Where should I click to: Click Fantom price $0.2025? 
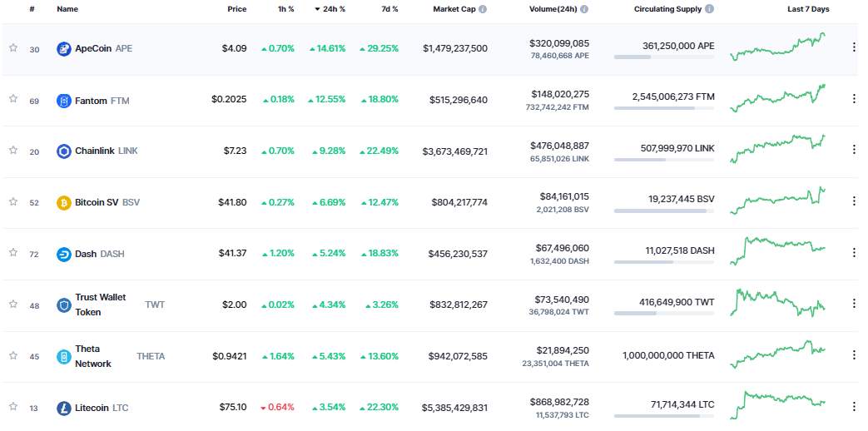[229, 100]
